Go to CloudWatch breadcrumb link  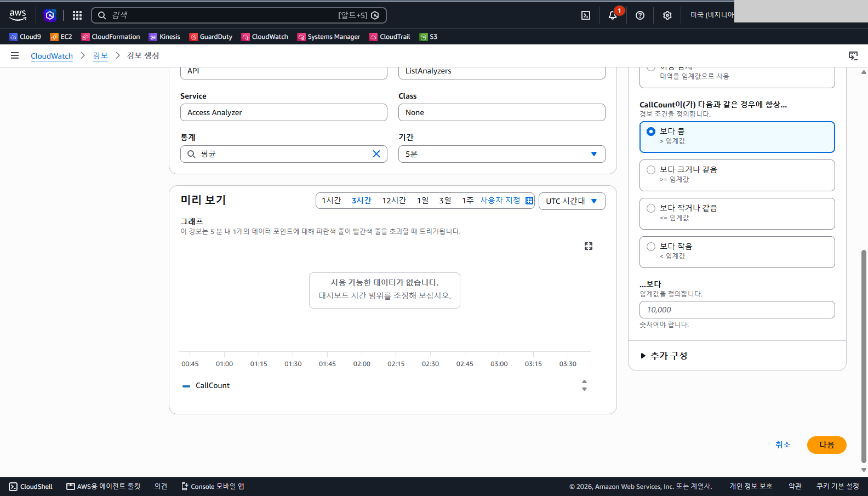[52, 56]
